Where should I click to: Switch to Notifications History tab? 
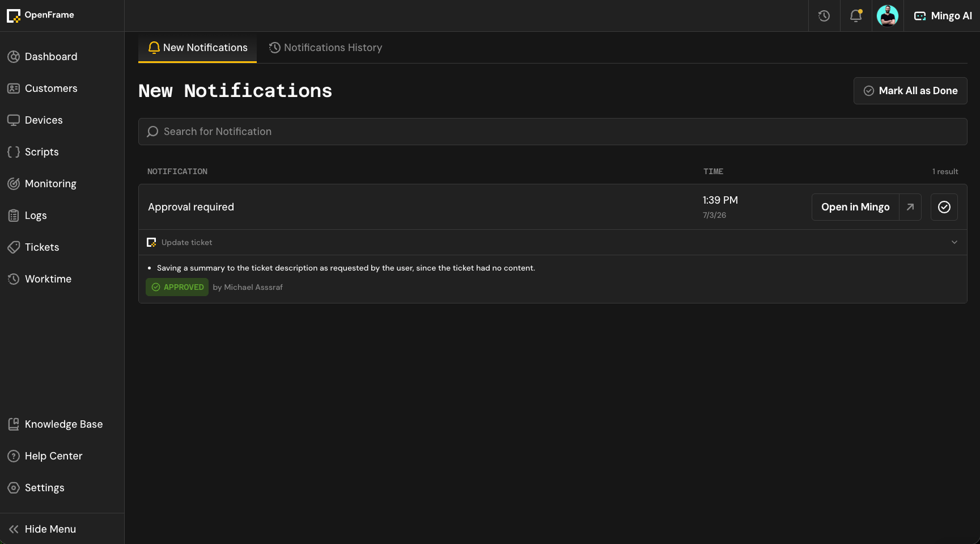[x=325, y=48]
